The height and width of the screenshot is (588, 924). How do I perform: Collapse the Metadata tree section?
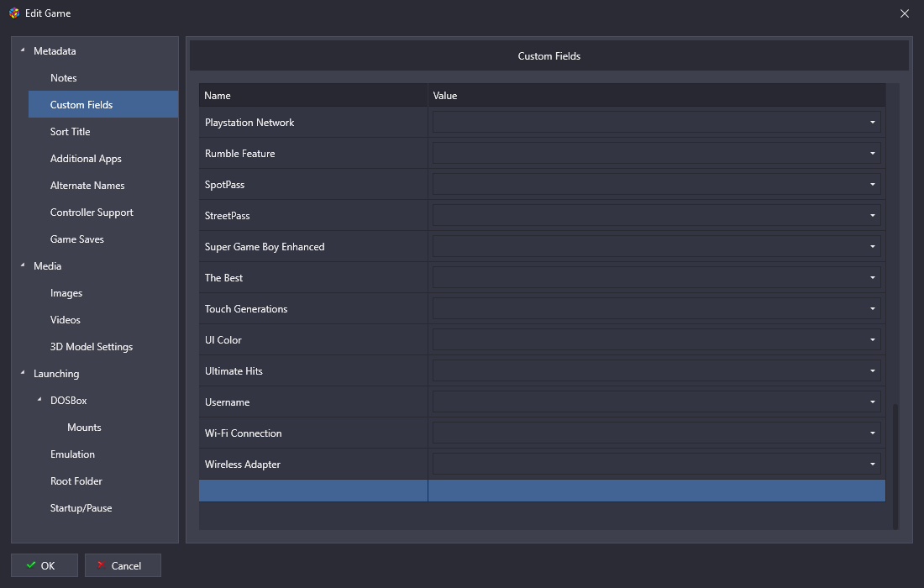pos(23,50)
